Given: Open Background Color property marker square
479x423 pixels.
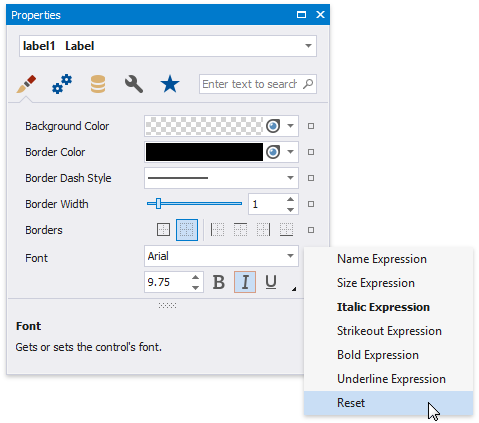Looking at the screenshot, I should [x=311, y=126].
